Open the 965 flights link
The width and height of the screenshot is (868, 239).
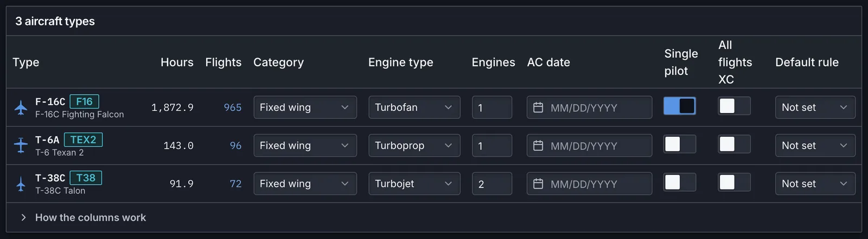pyautogui.click(x=233, y=108)
